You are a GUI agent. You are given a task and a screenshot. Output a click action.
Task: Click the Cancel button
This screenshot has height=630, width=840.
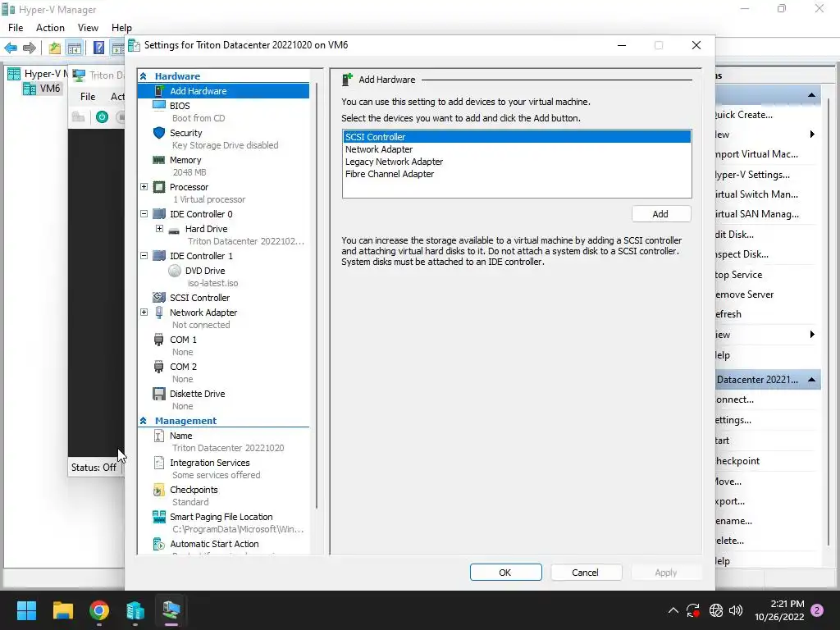[586, 572]
